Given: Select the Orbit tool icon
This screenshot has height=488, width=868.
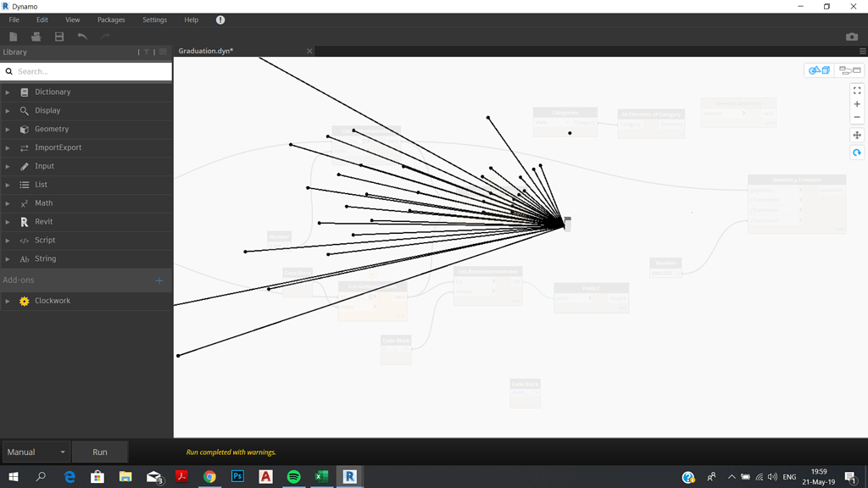Looking at the screenshot, I should [x=857, y=152].
